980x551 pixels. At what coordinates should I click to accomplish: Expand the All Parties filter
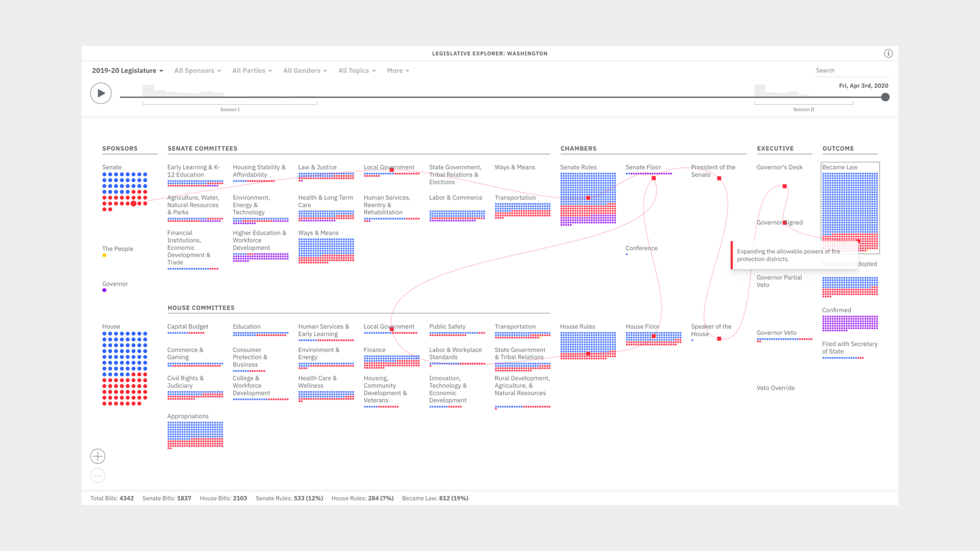coord(252,70)
